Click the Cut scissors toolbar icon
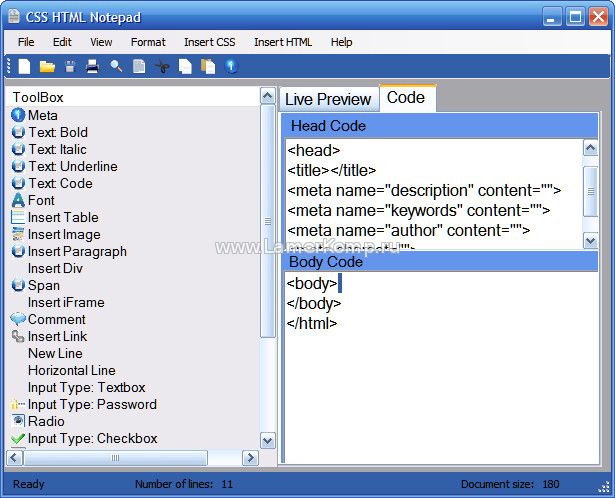Viewport: 615px width, 498px height. click(x=162, y=67)
